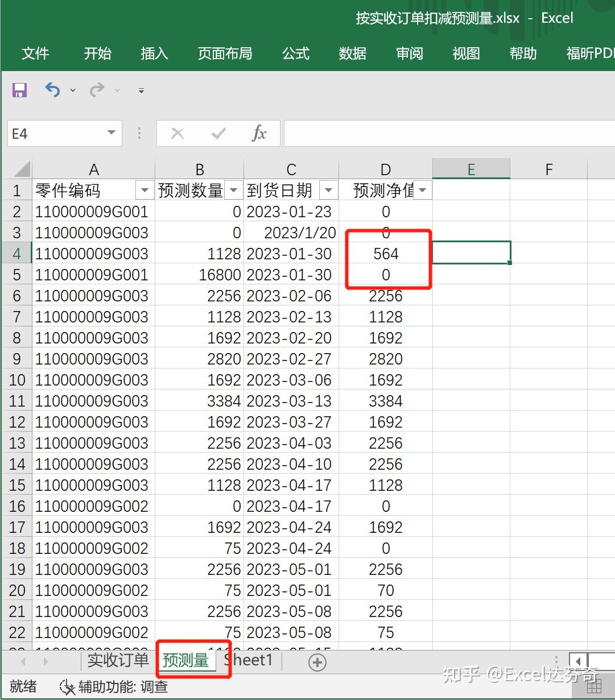
Task: Open the Customize Quick Access Toolbar icon
Action: point(141,90)
